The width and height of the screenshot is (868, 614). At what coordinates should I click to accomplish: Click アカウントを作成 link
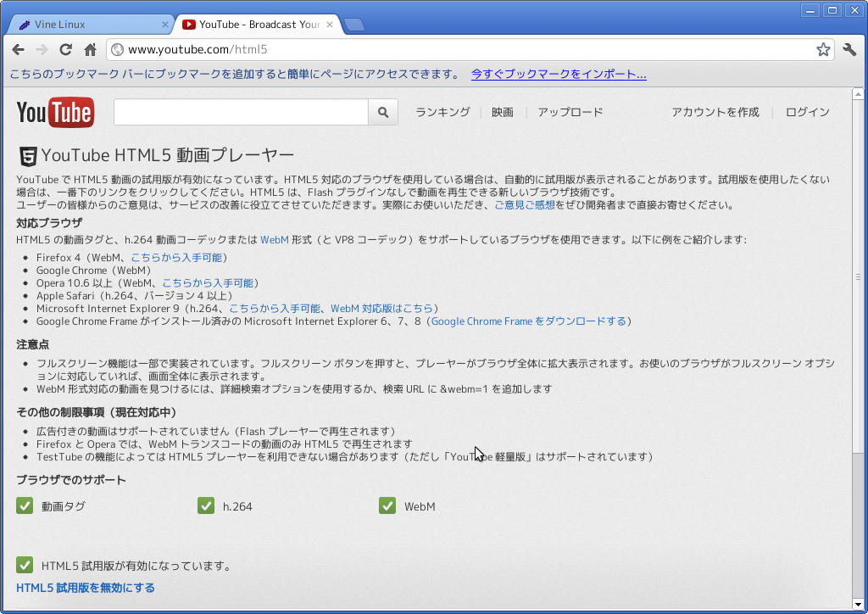coord(715,113)
